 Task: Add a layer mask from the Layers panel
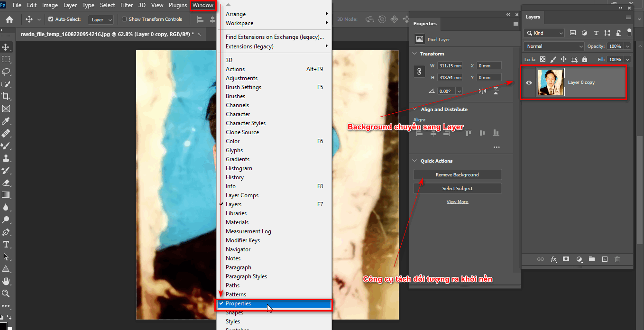pos(566,259)
